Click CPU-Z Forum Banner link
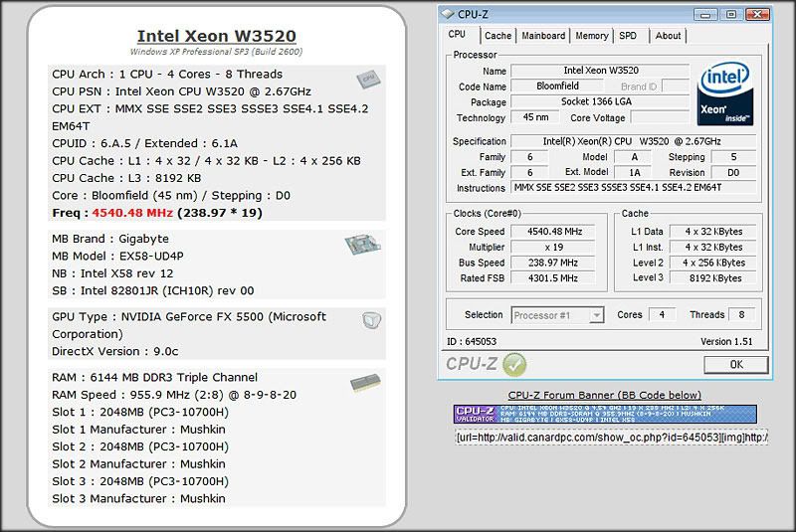Image resolution: width=796 pixels, height=532 pixels. (604, 395)
